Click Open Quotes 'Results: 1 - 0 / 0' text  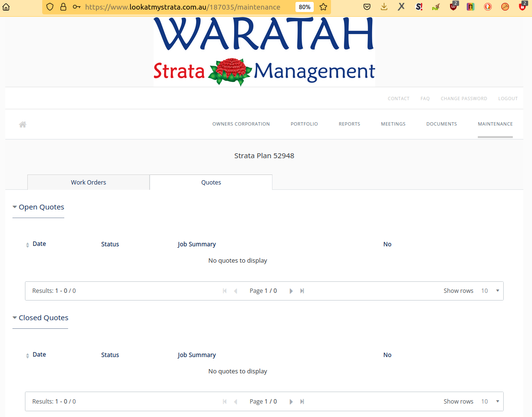coord(54,291)
